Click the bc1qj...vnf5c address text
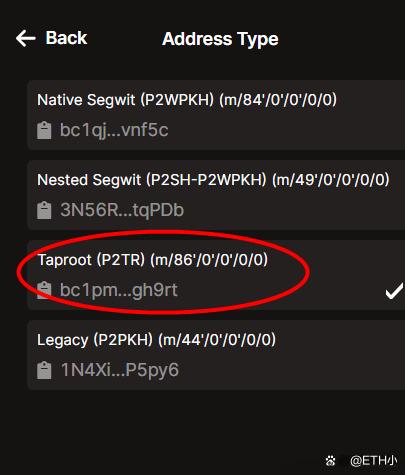This screenshot has height=475, width=405. [x=114, y=130]
